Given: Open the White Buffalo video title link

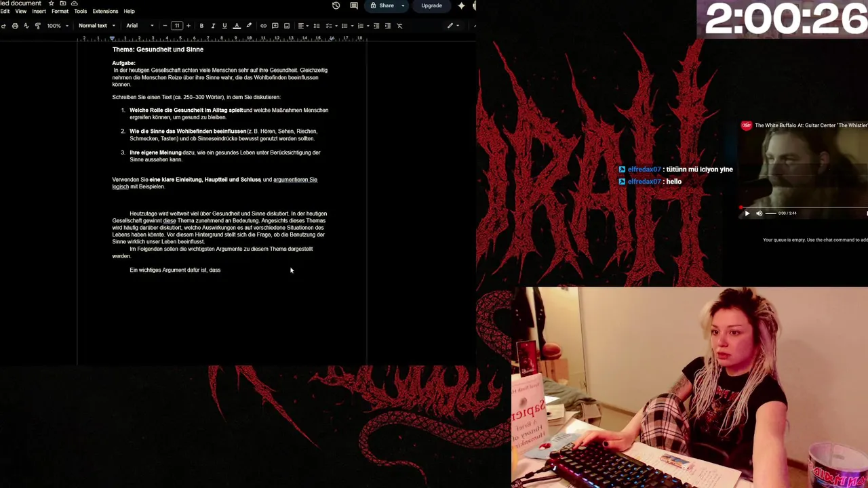Looking at the screenshot, I should coord(811,125).
